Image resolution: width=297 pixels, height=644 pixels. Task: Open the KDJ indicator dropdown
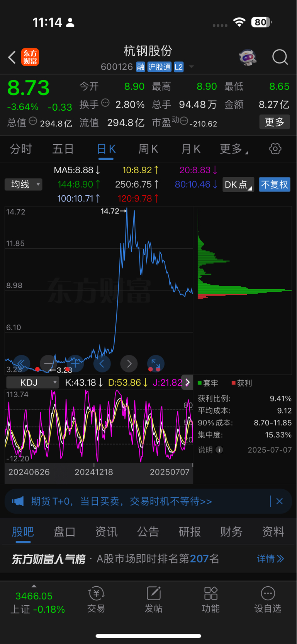coord(33,383)
